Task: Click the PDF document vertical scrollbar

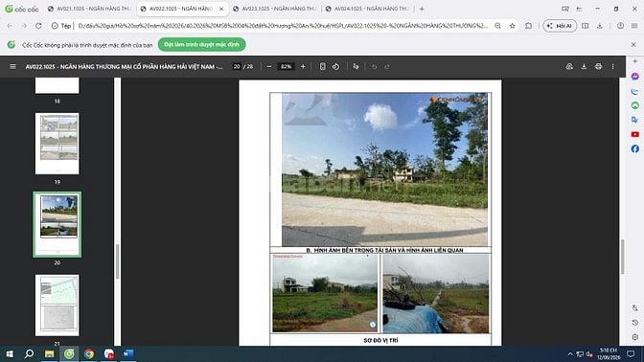Action: (x=622, y=257)
